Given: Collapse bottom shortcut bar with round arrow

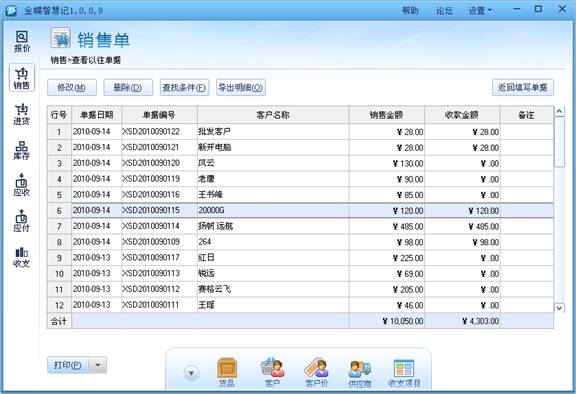Looking at the screenshot, I should point(191,373).
